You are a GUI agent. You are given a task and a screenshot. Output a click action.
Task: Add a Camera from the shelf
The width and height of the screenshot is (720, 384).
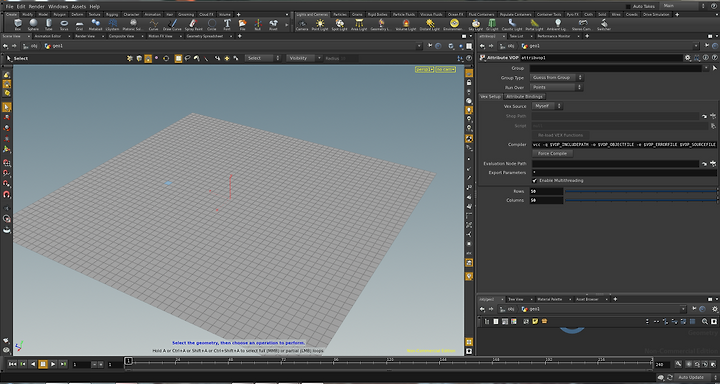coord(302,24)
